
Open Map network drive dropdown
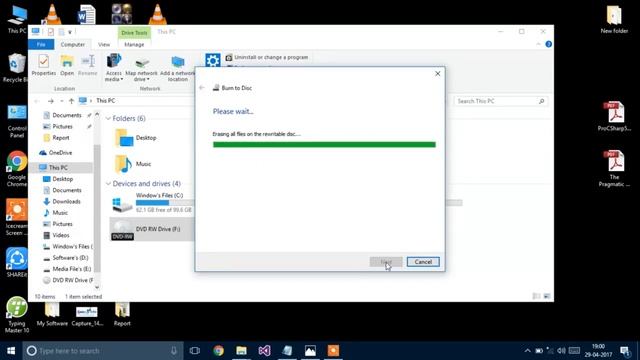click(x=141, y=68)
